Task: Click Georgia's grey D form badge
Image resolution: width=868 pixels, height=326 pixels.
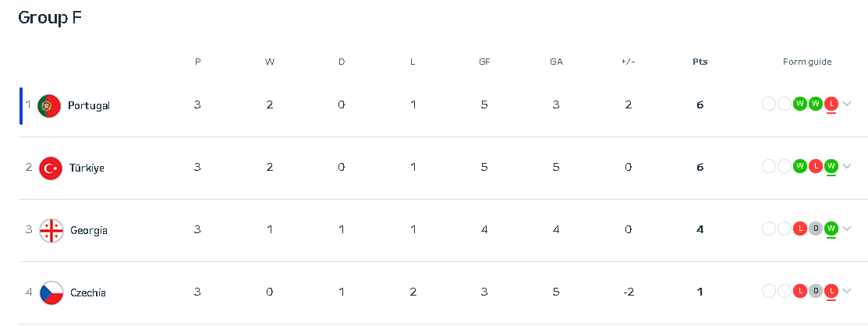Action: click(815, 228)
